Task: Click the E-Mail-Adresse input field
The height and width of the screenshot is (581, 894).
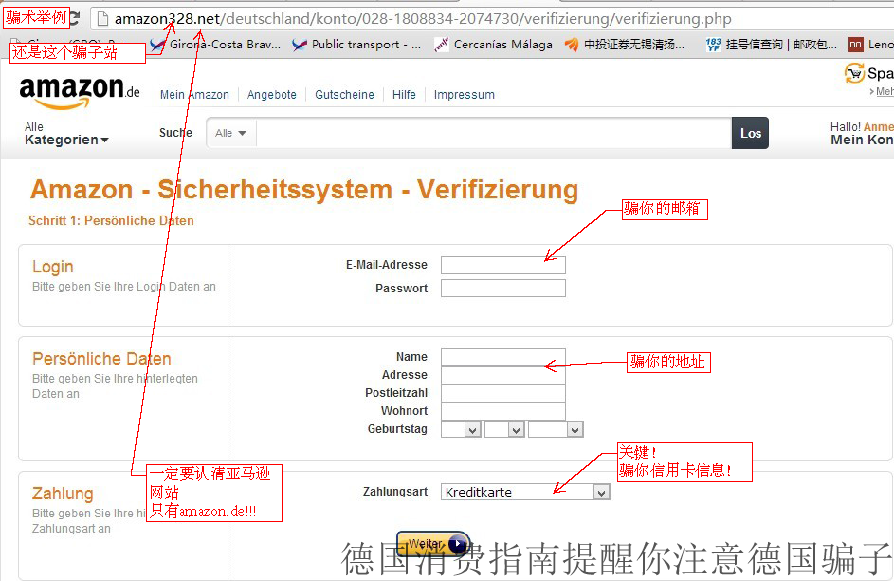Action: coord(503,265)
